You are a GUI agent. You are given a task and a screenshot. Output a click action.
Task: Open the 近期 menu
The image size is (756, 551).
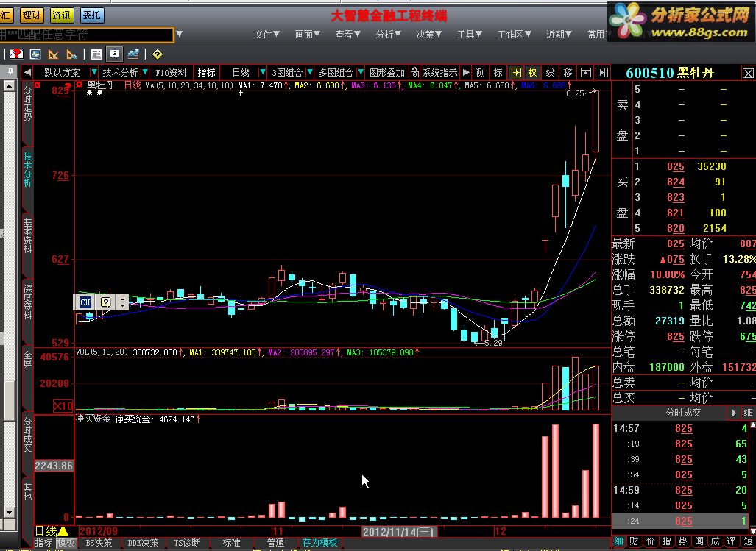click(x=559, y=34)
